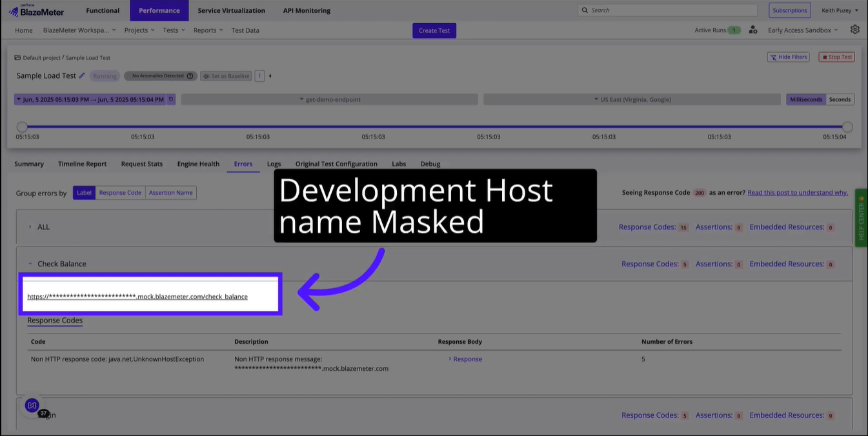
Task: Open the account settings gear icon
Action: [855, 30]
